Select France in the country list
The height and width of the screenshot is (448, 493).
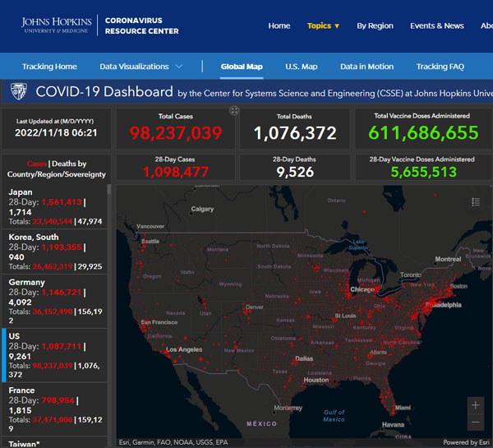[x=55, y=409]
